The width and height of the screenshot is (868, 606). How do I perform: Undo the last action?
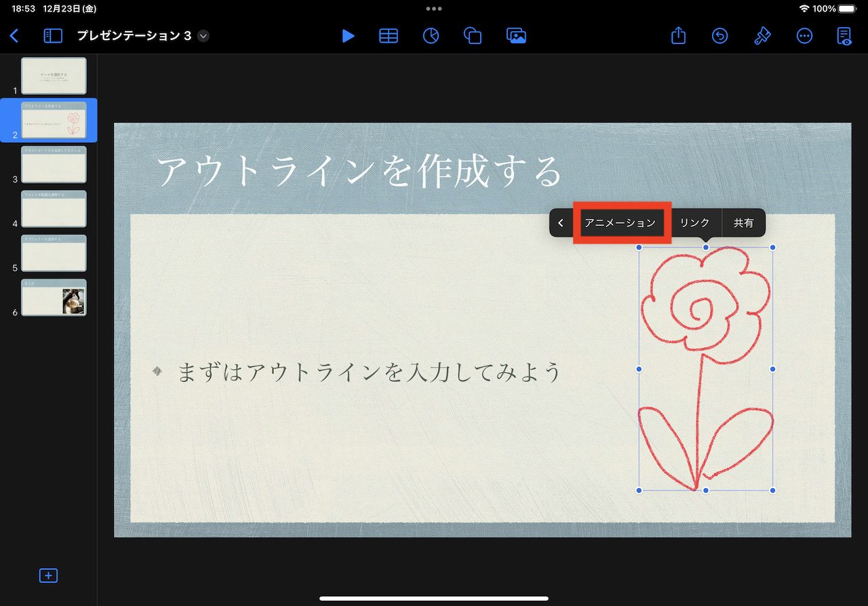click(x=719, y=36)
